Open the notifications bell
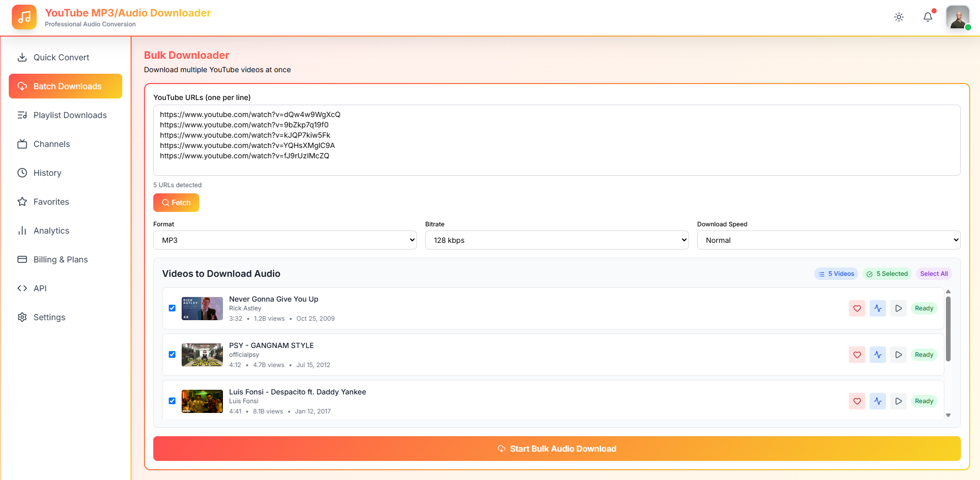This screenshot has width=980, height=480. (x=927, y=17)
